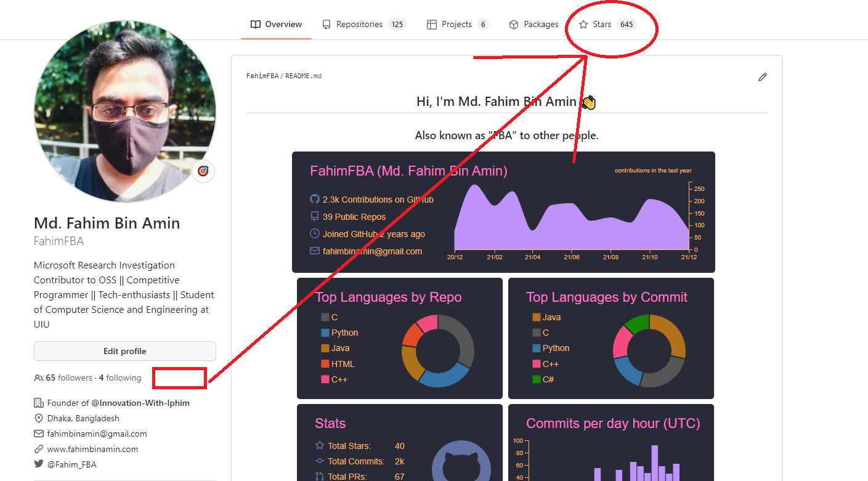Click the 'Top Languages by Repo' heading

click(389, 297)
